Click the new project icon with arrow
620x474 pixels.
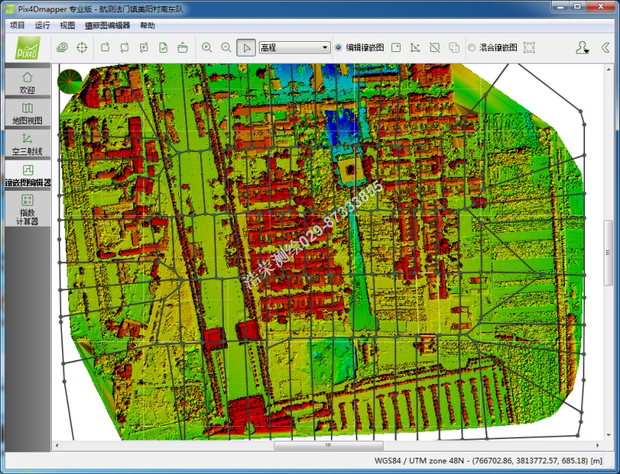105,48
